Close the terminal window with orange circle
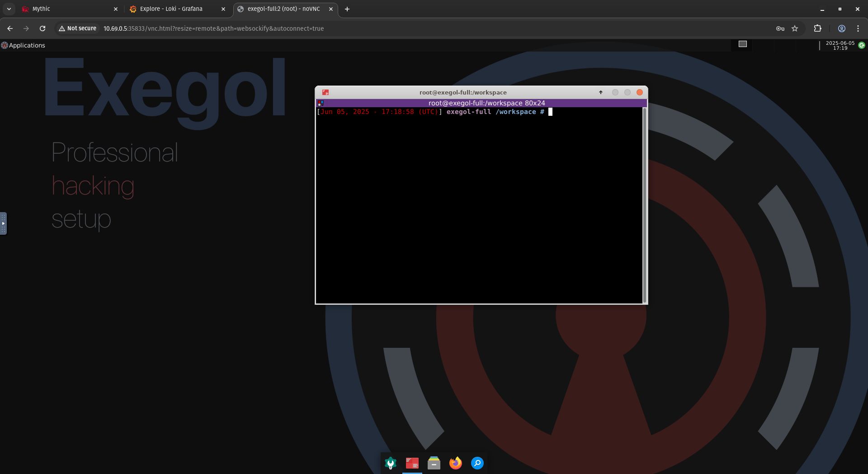 coord(640,92)
